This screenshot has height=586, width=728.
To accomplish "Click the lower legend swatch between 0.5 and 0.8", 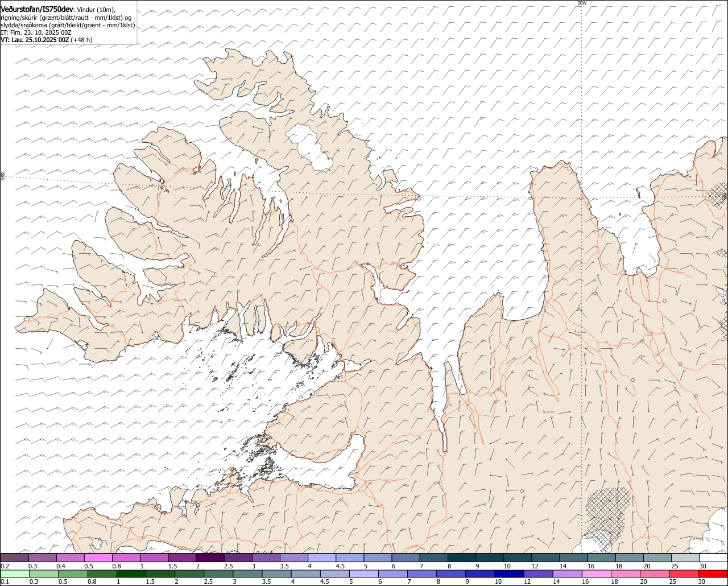I will (x=72, y=573).
